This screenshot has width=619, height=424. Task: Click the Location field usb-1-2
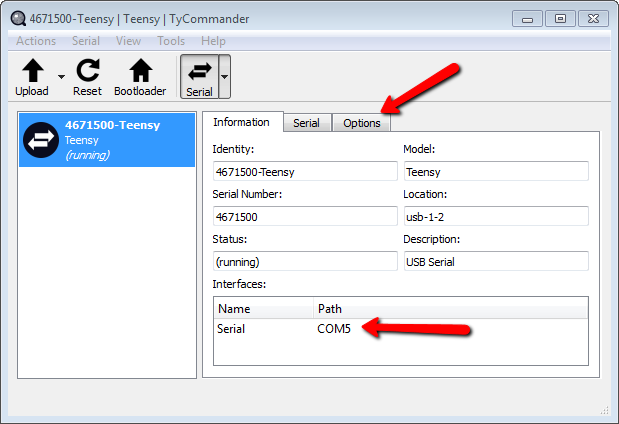point(496,216)
